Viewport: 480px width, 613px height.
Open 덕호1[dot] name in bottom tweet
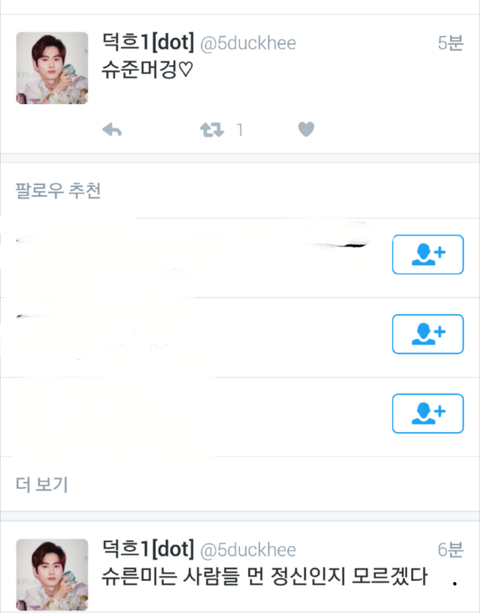coord(148,548)
